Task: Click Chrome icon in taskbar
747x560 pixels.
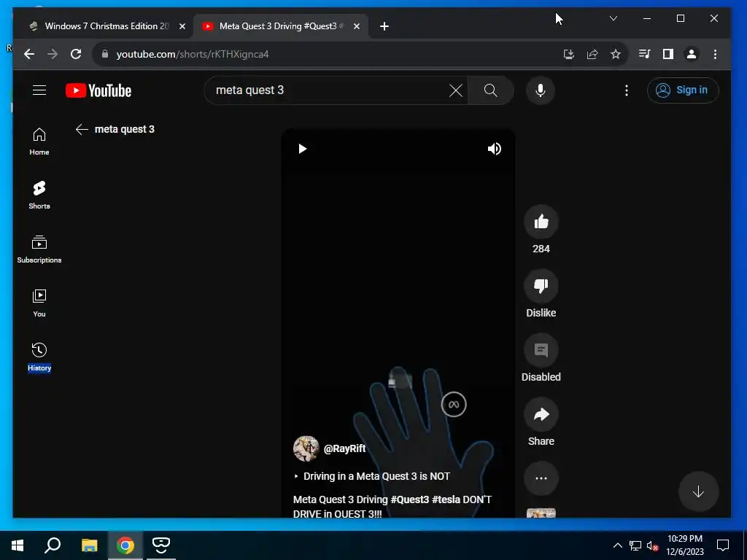Action: (x=125, y=545)
